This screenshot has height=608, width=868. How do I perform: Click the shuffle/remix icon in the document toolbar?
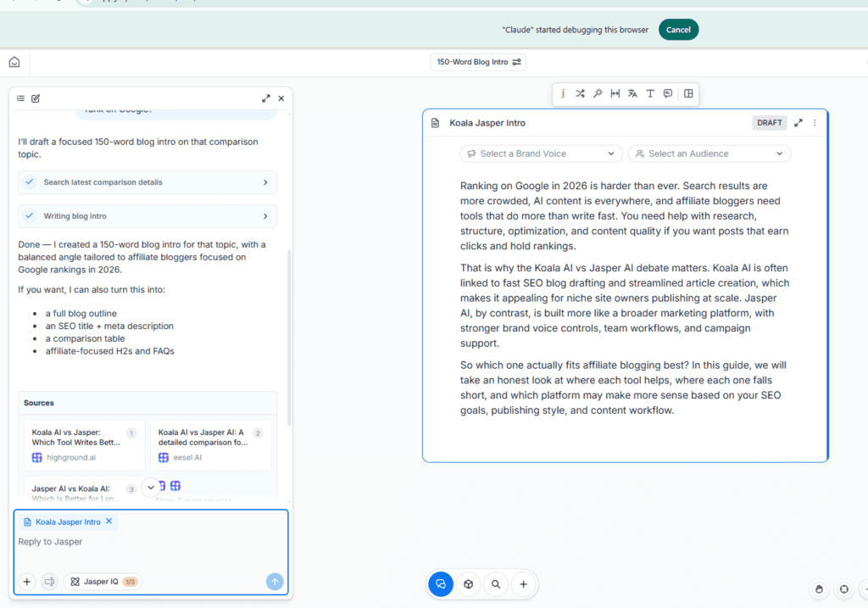pyautogui.click(x=580, y=93)
